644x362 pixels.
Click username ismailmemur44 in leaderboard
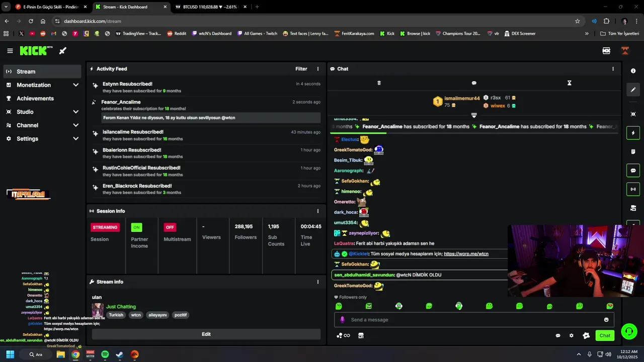(462, 99)
